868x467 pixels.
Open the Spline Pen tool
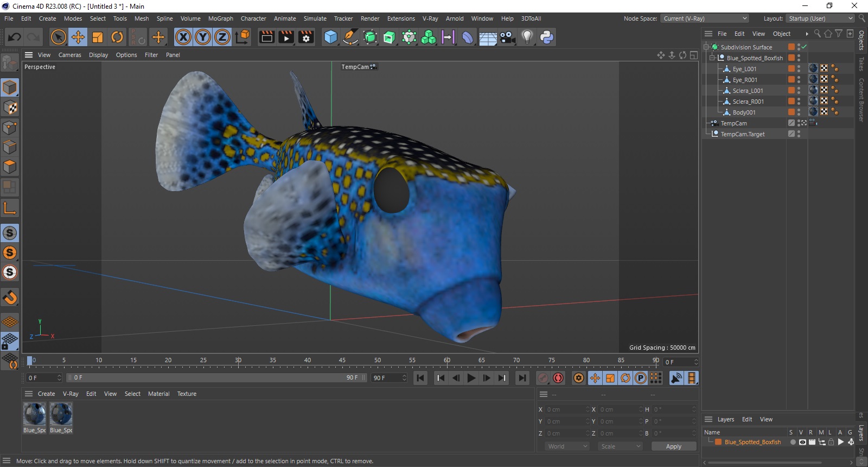[x=350, y=37]
